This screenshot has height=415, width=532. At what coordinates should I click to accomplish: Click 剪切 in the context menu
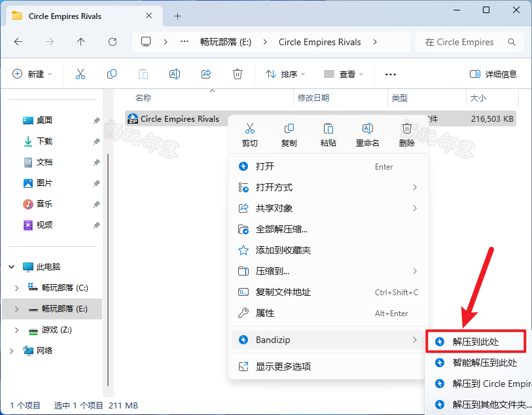coord(250,135)
